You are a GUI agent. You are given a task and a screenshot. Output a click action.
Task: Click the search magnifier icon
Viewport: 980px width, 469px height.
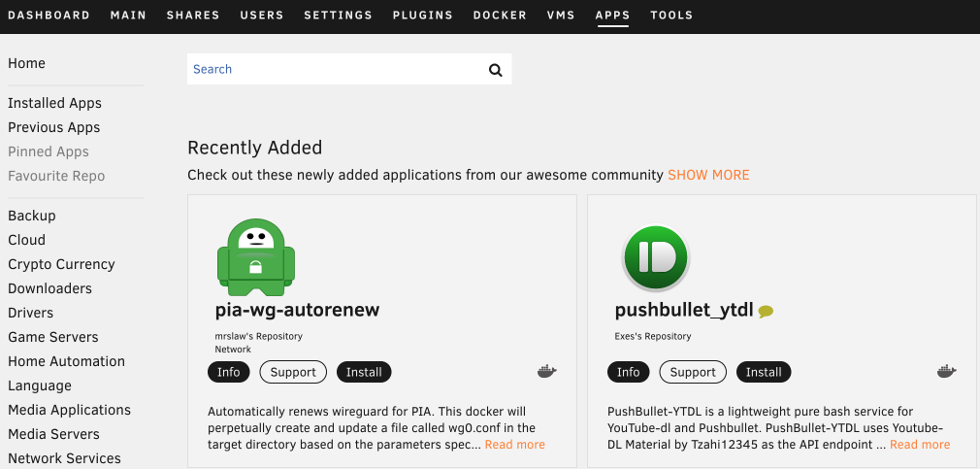click(495, 70)
